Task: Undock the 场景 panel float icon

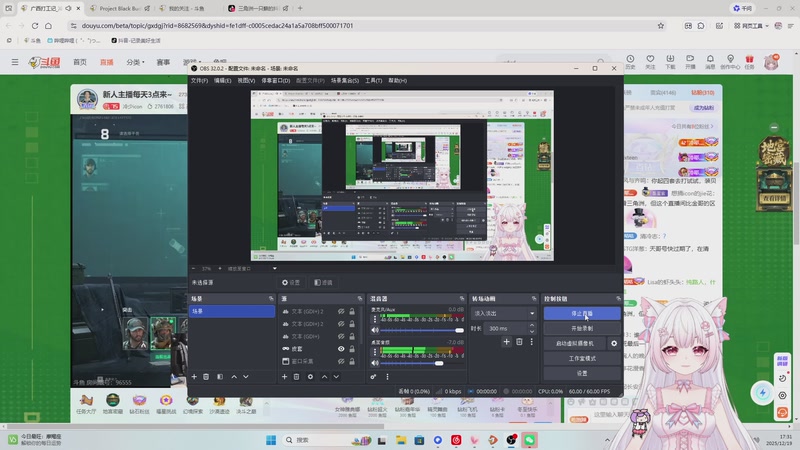Action: [x=271, y=298]
